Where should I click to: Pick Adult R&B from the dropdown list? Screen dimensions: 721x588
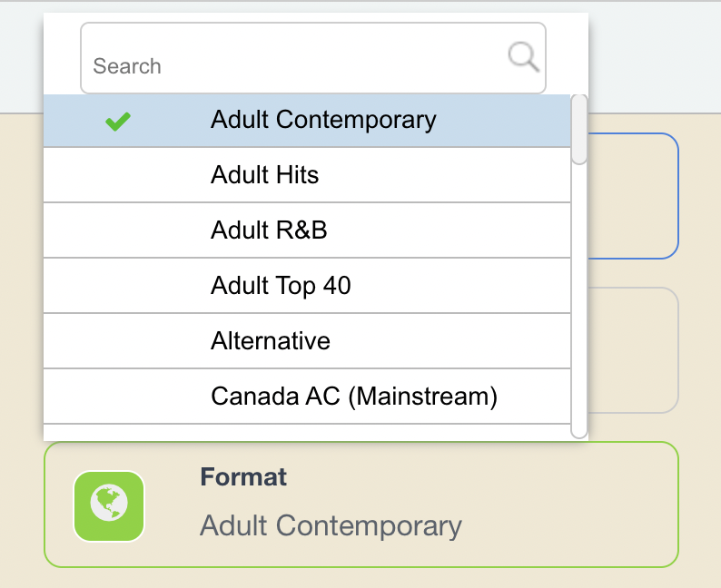point(307,230)
